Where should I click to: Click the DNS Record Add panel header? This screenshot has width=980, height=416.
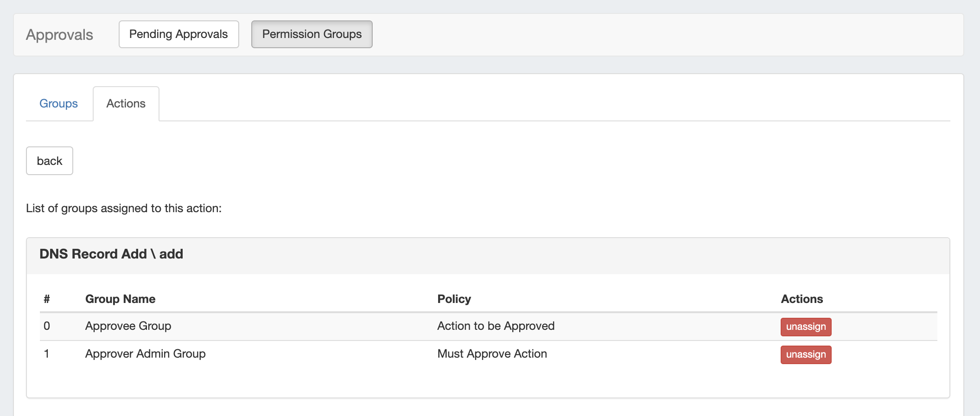111,254
